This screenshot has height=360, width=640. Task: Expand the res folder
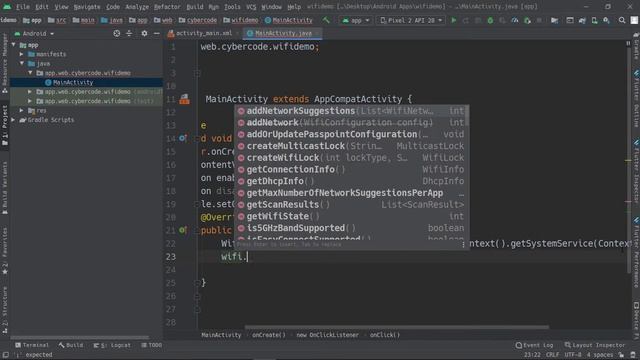22,110
